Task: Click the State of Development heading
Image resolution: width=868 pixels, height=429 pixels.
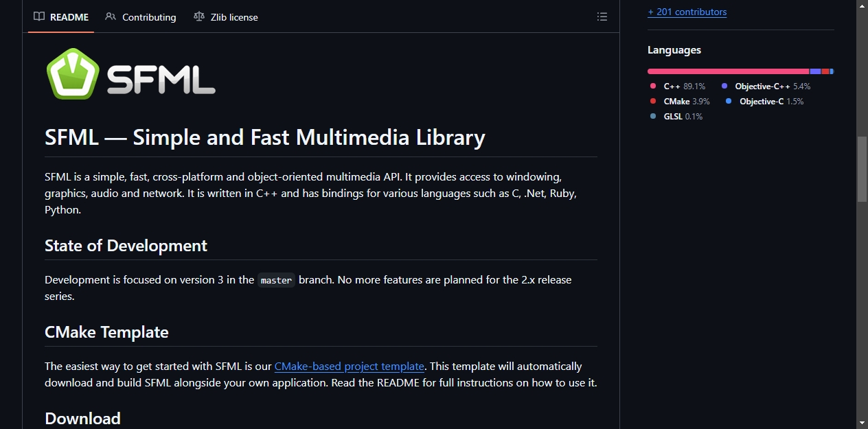Action: 126,246
